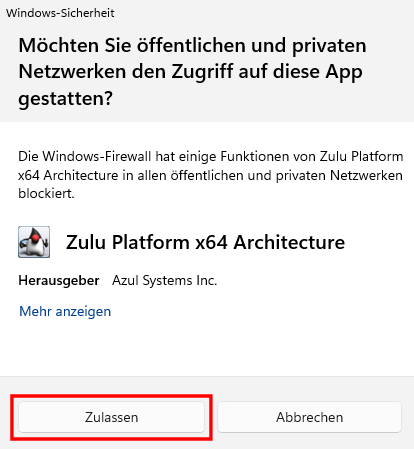Expand details via Mehr anzeigen link
414x449 pixels.
point(65,311)
